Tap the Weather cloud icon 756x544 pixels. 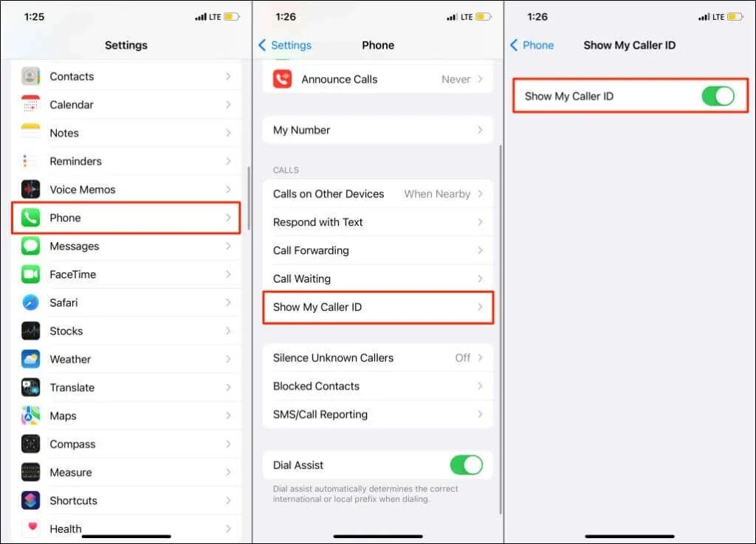point(31,359)
